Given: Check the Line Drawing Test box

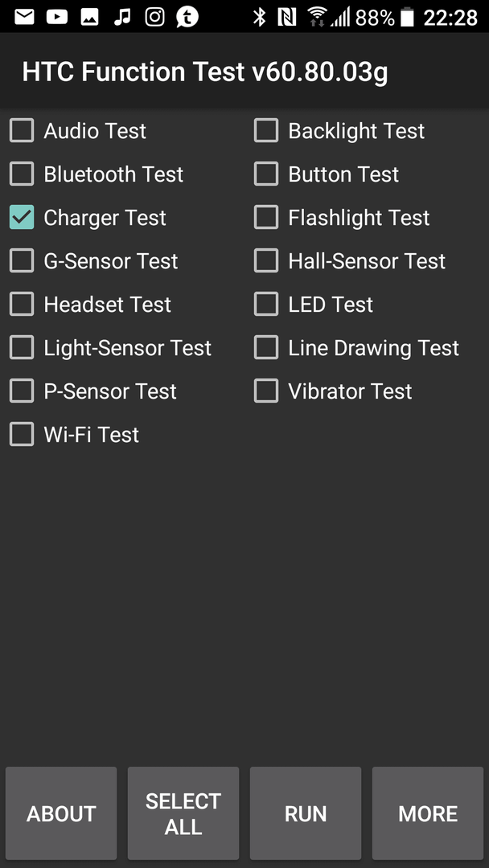Looking at the screenshot, I should coord(266,348).
